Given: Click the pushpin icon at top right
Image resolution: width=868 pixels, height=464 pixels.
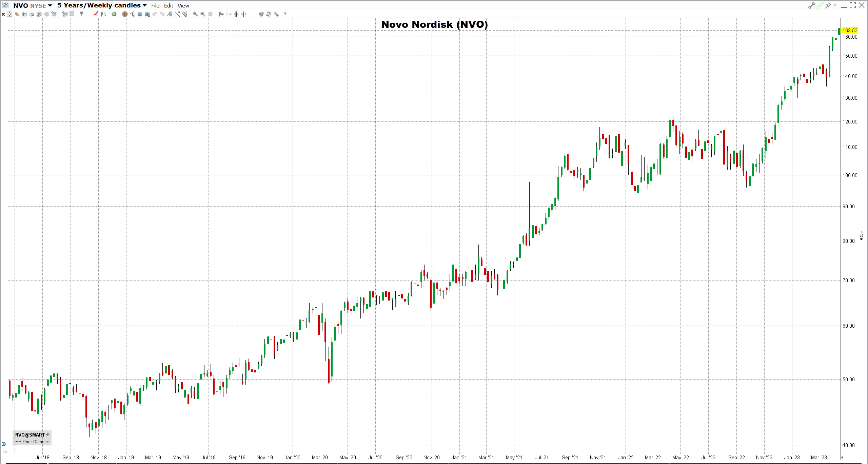Looking at the screenshot, I should pos(828,5).
